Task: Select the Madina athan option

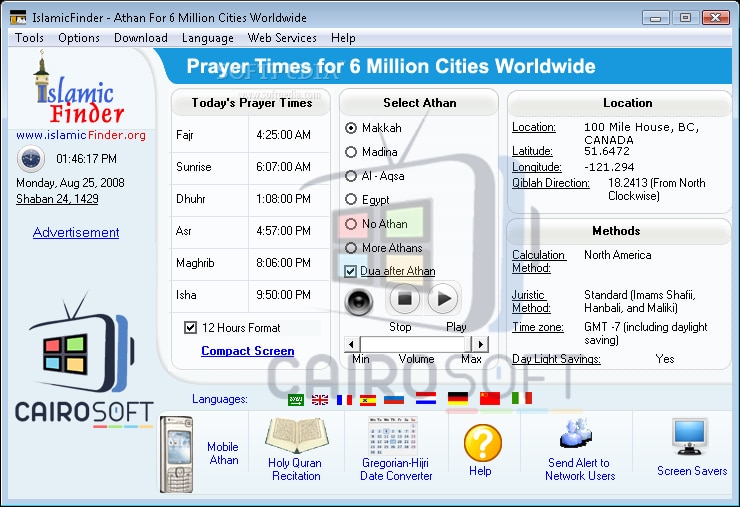Action: pos(371,152)
